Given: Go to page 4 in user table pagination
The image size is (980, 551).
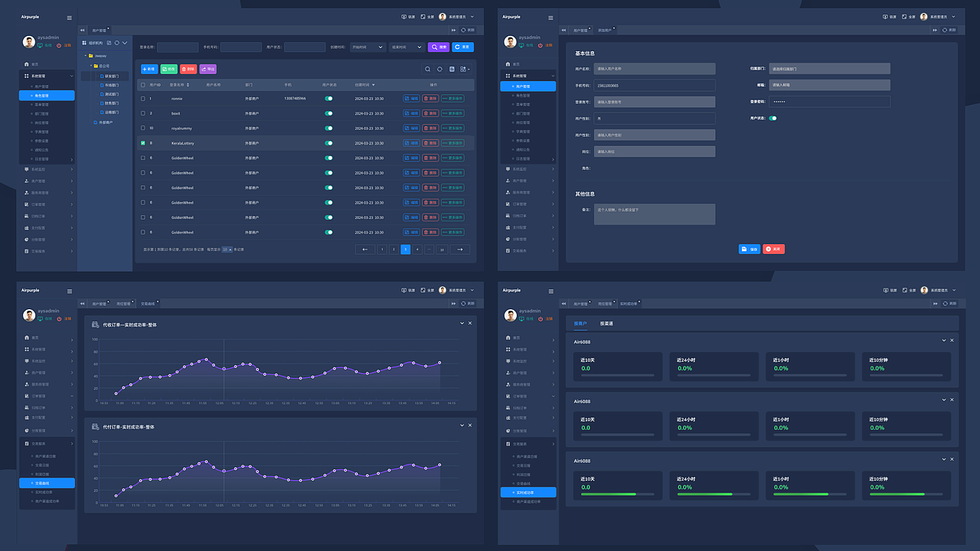Looking at the screenshot, I should (x=417, y=249).
